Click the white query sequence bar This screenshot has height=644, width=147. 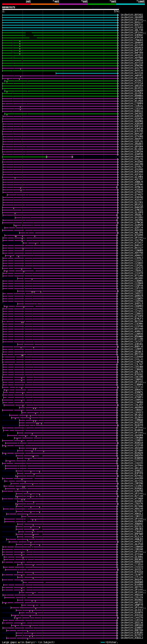(x=61, y=9)
